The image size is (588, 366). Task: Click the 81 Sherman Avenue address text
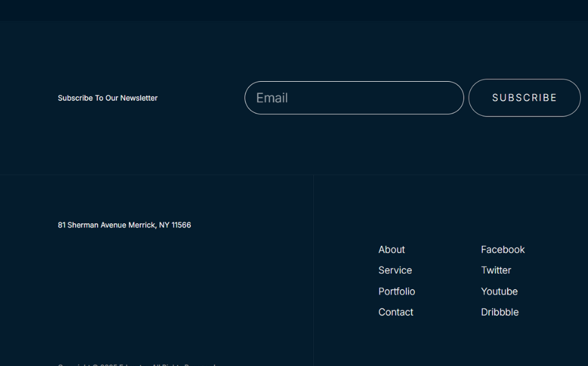[x=91, y=225]
